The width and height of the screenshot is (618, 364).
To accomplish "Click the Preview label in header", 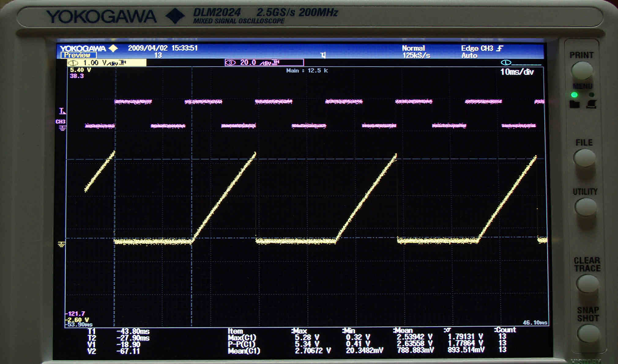I will 78,55.
